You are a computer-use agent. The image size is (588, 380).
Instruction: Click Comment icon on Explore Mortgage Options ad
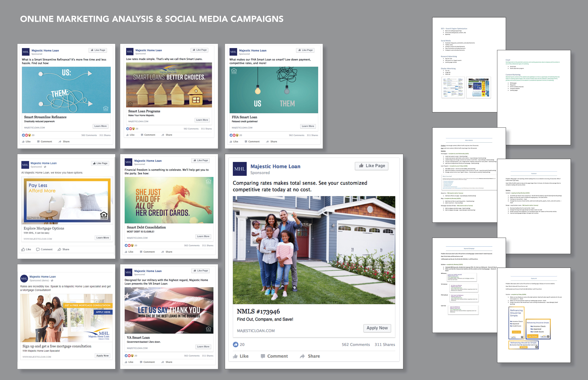pos(38,249)
